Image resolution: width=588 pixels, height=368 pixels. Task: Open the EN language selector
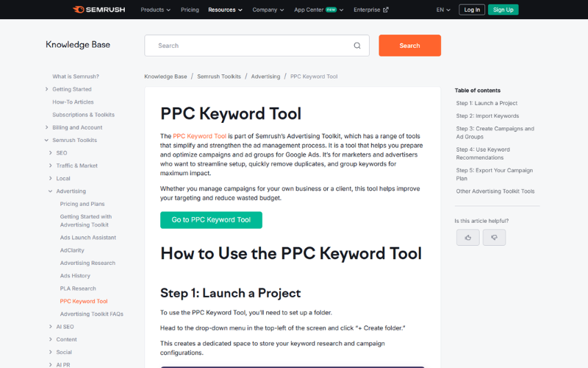pos(443,10)
